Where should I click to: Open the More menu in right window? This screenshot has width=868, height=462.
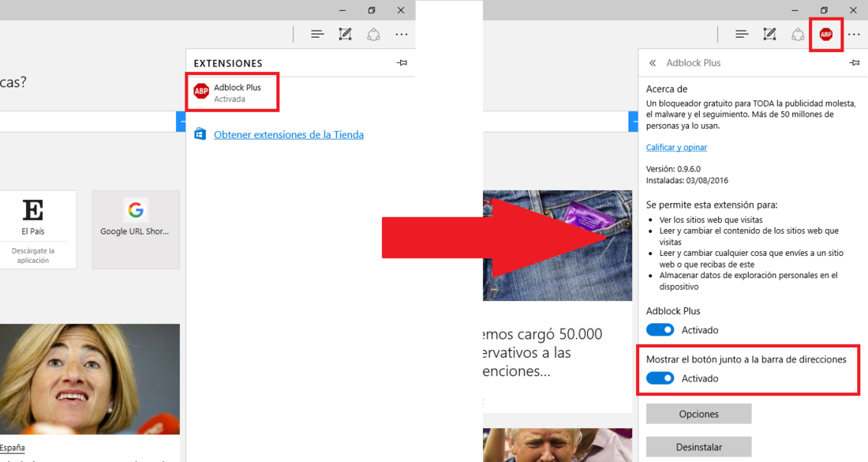(x=854, y=34)
